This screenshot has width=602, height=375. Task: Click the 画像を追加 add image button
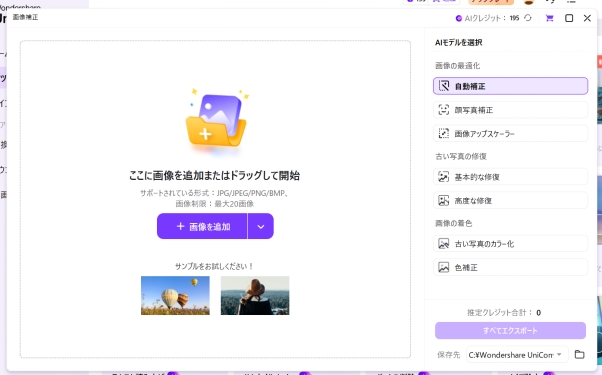pos(202,226)
